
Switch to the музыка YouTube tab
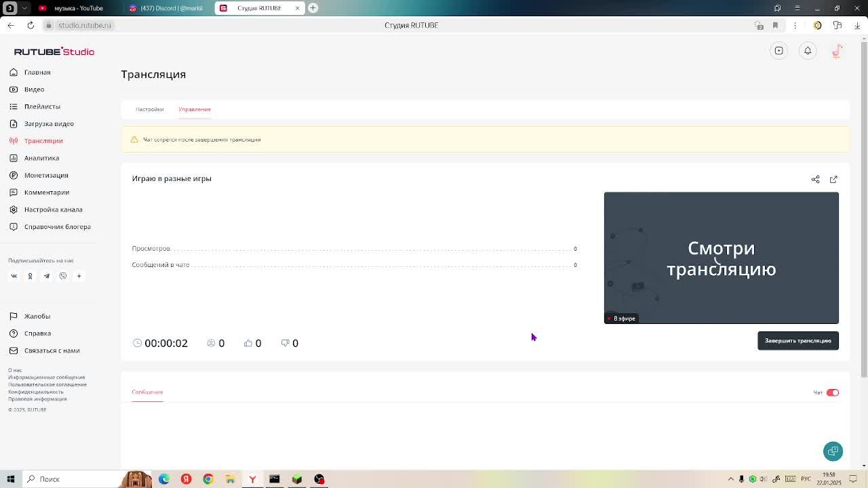point(78,8)
